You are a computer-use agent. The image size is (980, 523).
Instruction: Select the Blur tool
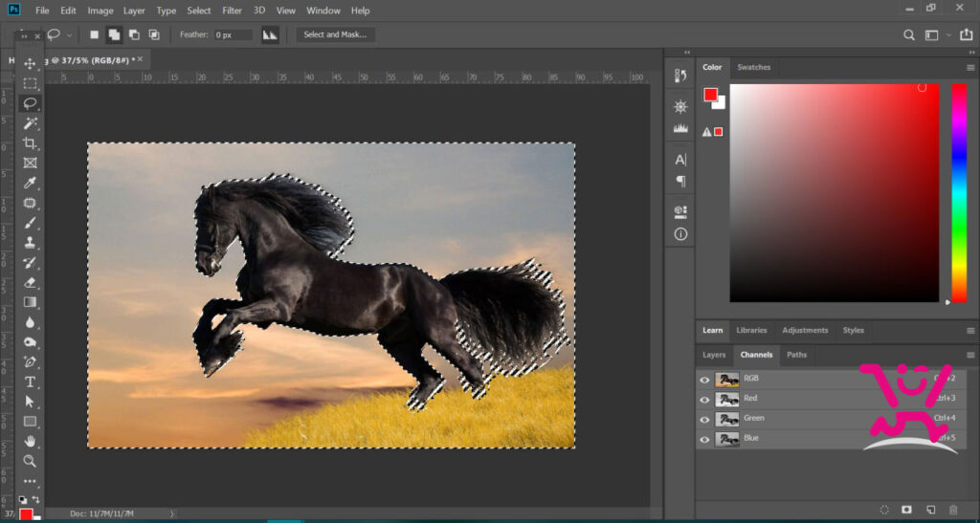pos(30,322)
